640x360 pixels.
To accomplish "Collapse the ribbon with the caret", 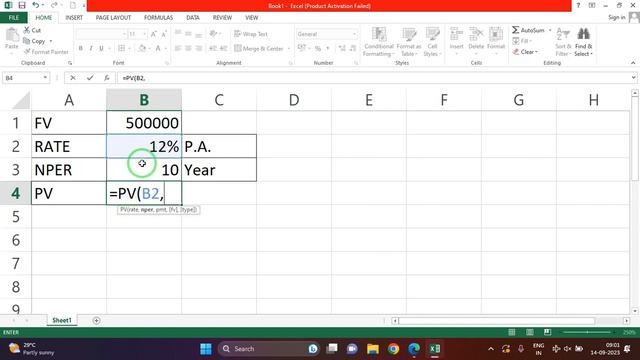I will tap(633, 63).
